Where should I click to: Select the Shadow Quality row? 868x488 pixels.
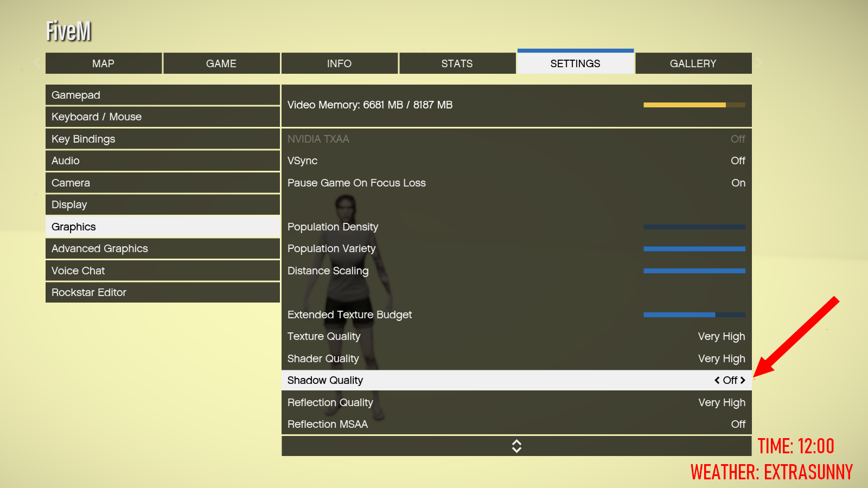(516, 380)
